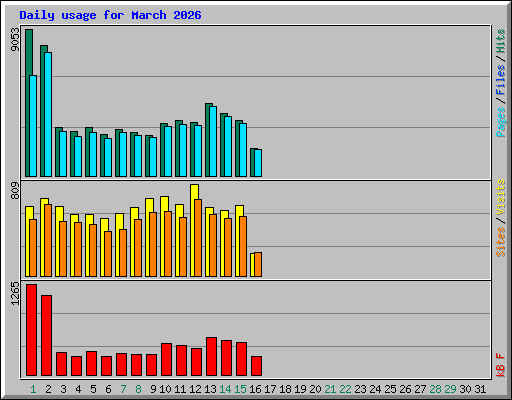Screen dimensions: 512x400
Task: Click the 'Hits' legend label
Action: click(500, 41)
